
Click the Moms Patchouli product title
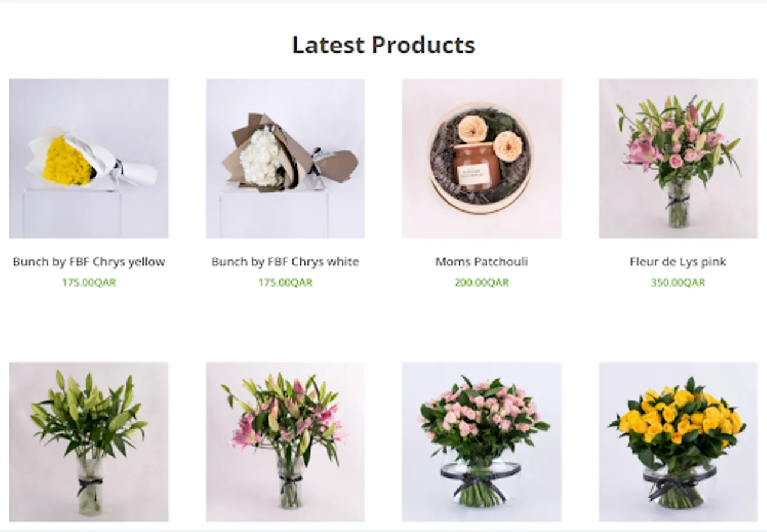pyautogui.click(x=482, y=262)
